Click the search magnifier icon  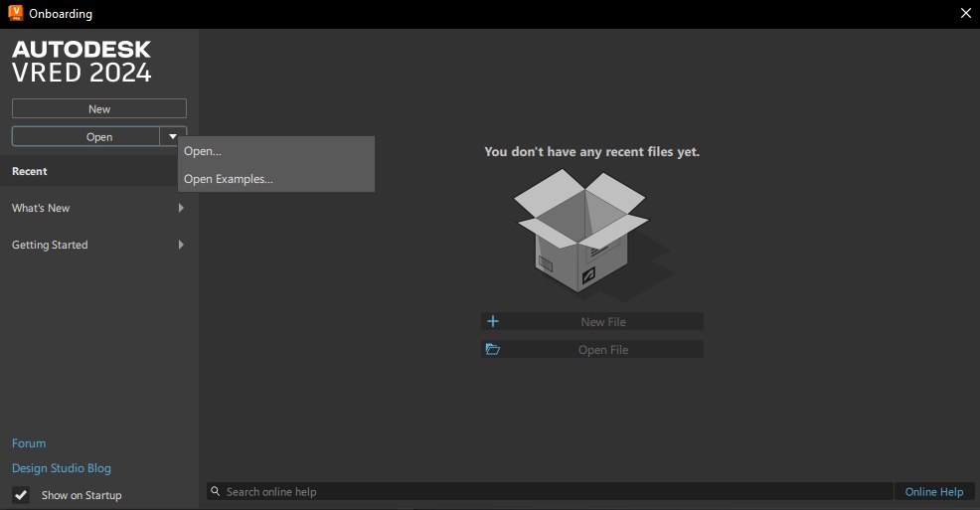pyautogui.click(x=215, y=491)
